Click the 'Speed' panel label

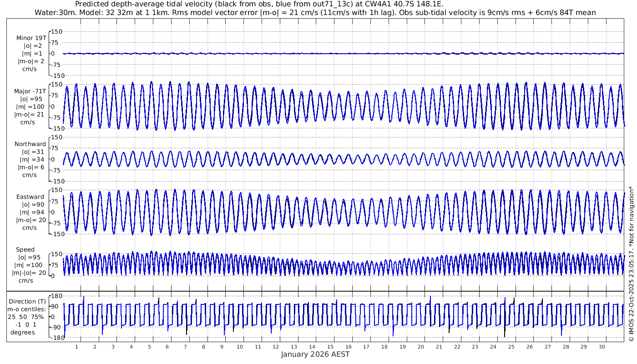tap(25, 250)
